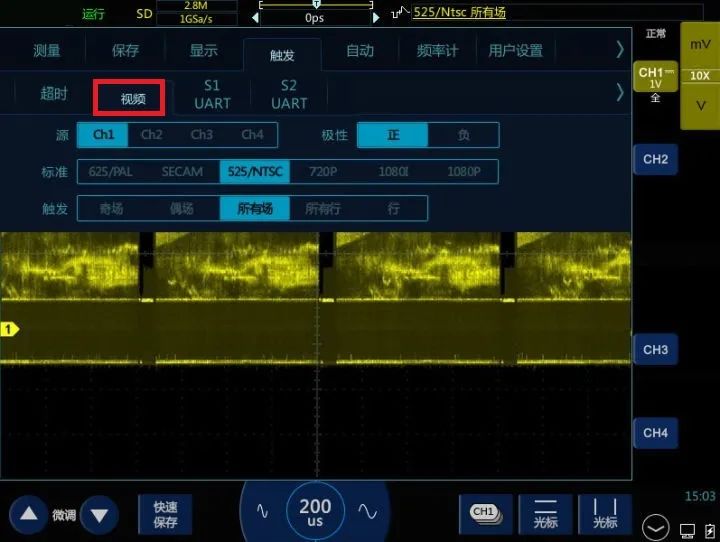
Task: Tap the 0ps horizontal delay readout
Action: tap(315, 18)
